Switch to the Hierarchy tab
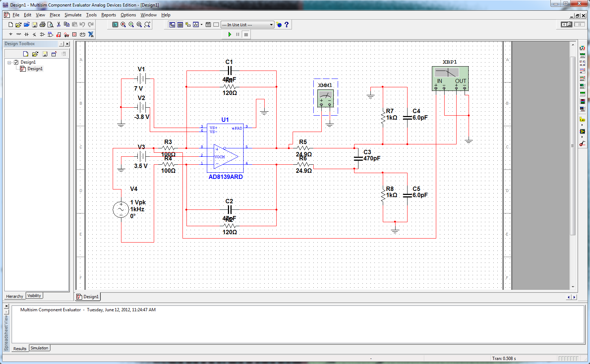This screenshot has width=590, height=364. coord(15,296)
